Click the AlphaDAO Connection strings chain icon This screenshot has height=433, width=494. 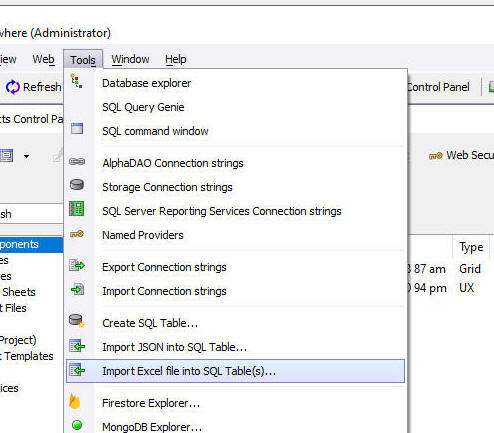[77, 162]
